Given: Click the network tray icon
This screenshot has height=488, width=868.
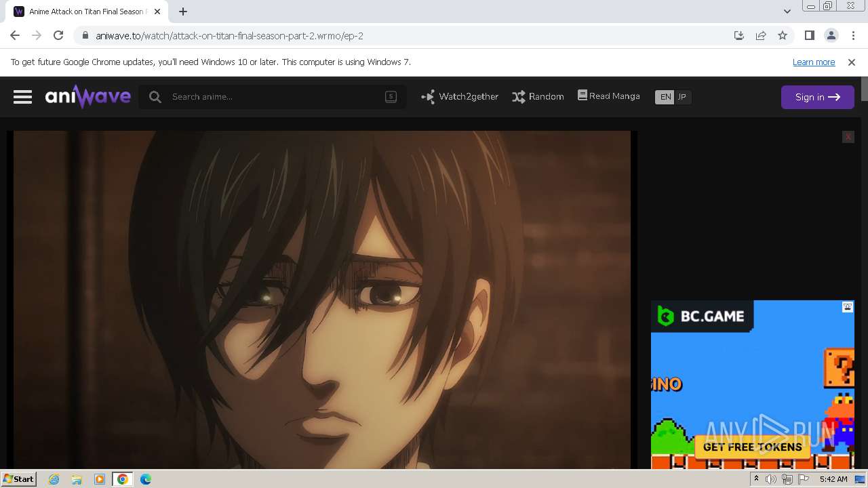Looking at the screenshot, I should (787, 479).
